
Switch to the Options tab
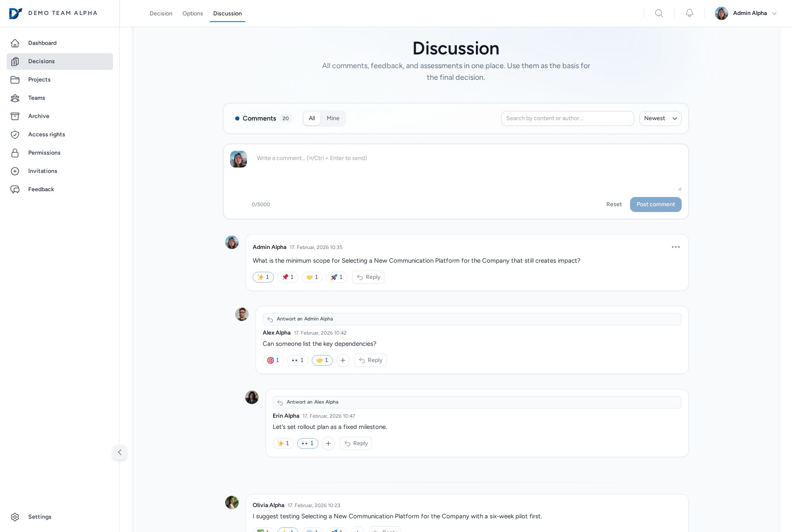[x=192, y=13]
